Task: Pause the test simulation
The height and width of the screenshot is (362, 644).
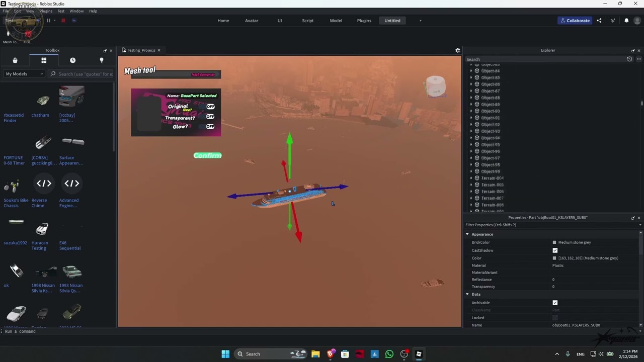Action: [x=48, y=21]
